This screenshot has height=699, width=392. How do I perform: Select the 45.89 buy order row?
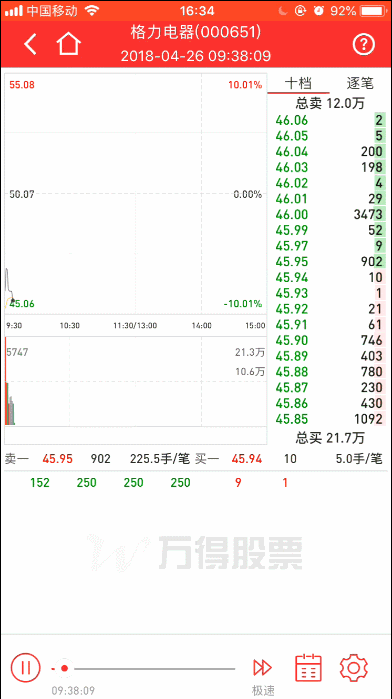[x=330, y=356]
